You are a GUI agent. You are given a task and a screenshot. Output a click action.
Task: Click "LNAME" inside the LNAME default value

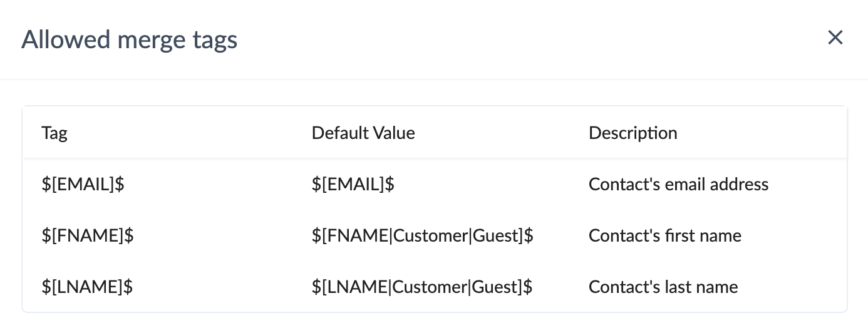[x=356, y=287]
